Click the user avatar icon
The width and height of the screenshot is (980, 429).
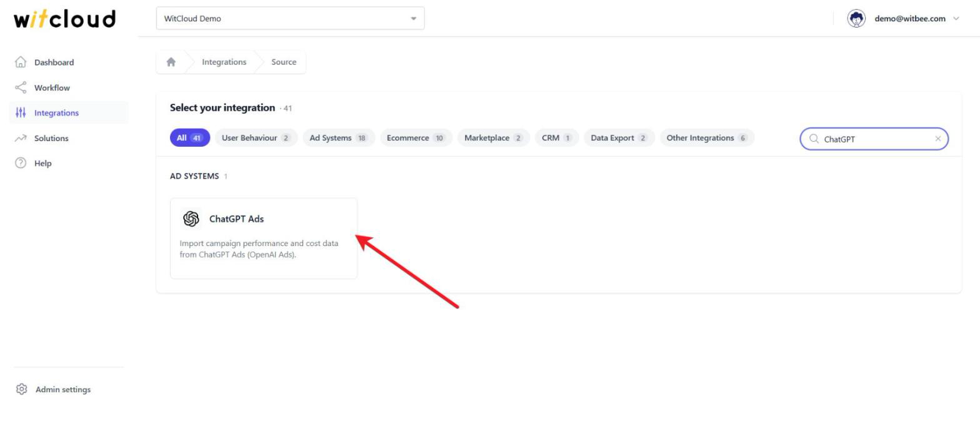856,18
